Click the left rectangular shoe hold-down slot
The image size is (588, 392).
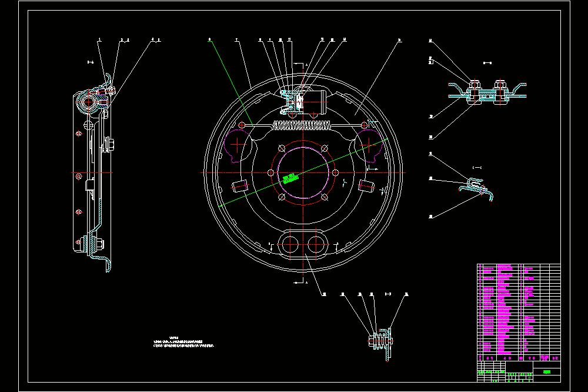240,186
